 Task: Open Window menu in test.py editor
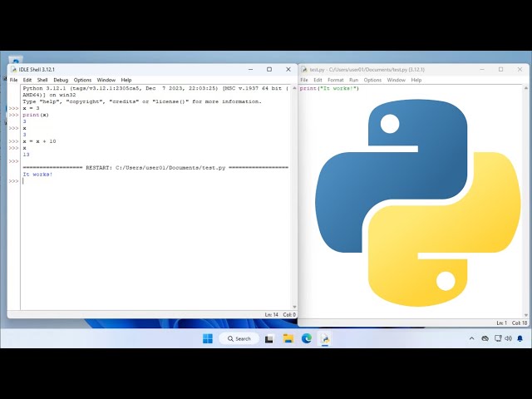point(397,80)
